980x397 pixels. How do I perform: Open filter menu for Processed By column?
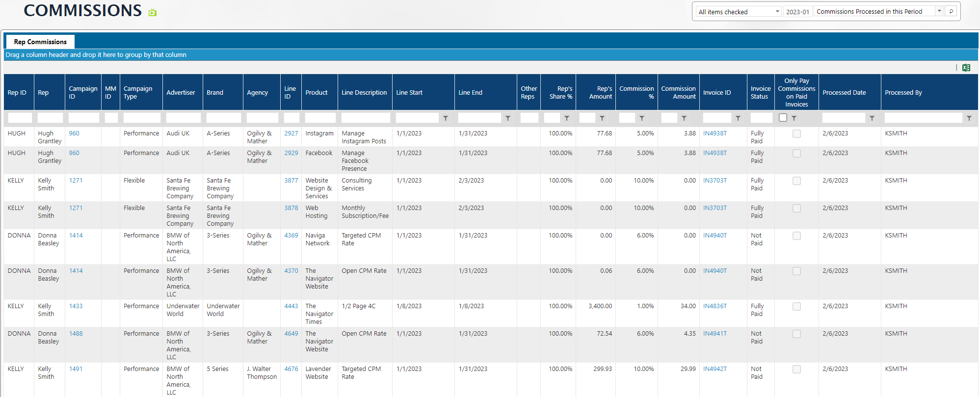[969, 118]
